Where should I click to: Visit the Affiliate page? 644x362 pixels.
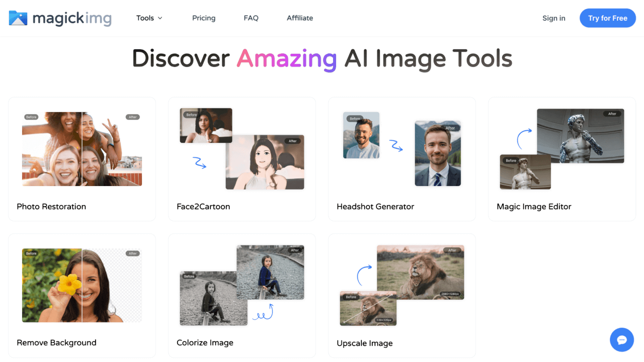[299, 18]
